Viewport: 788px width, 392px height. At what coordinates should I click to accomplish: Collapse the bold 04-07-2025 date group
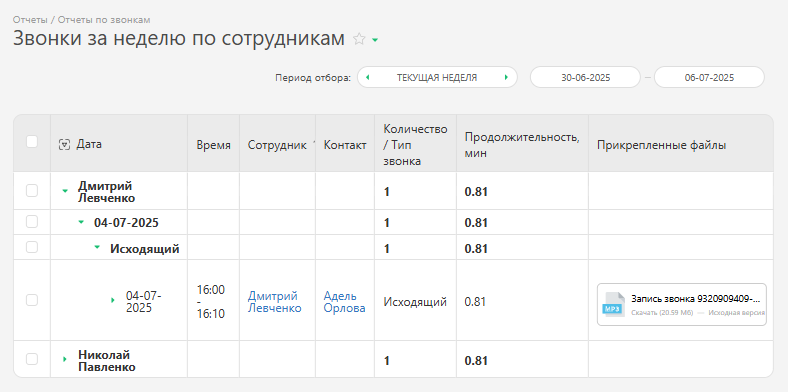click(x=81, y=222)
